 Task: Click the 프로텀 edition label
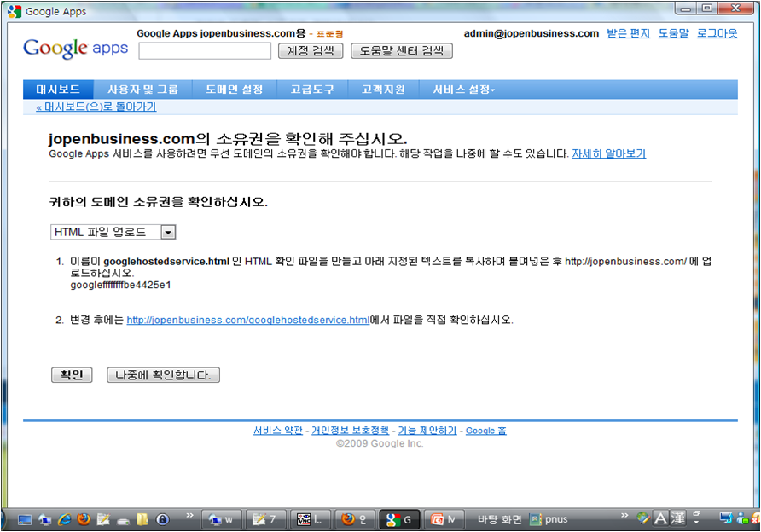(x=329, y=34)
